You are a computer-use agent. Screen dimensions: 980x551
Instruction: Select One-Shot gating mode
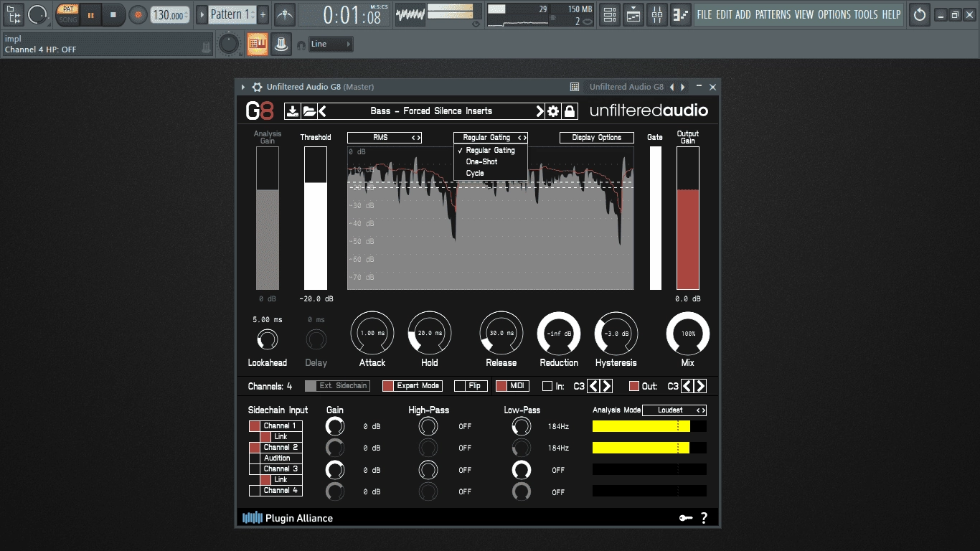coord(491,162)
